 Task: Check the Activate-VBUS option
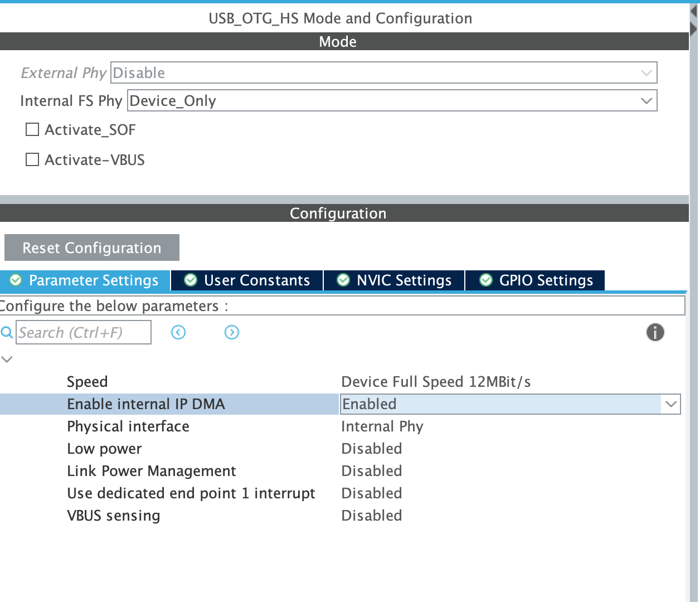(32, 159)
